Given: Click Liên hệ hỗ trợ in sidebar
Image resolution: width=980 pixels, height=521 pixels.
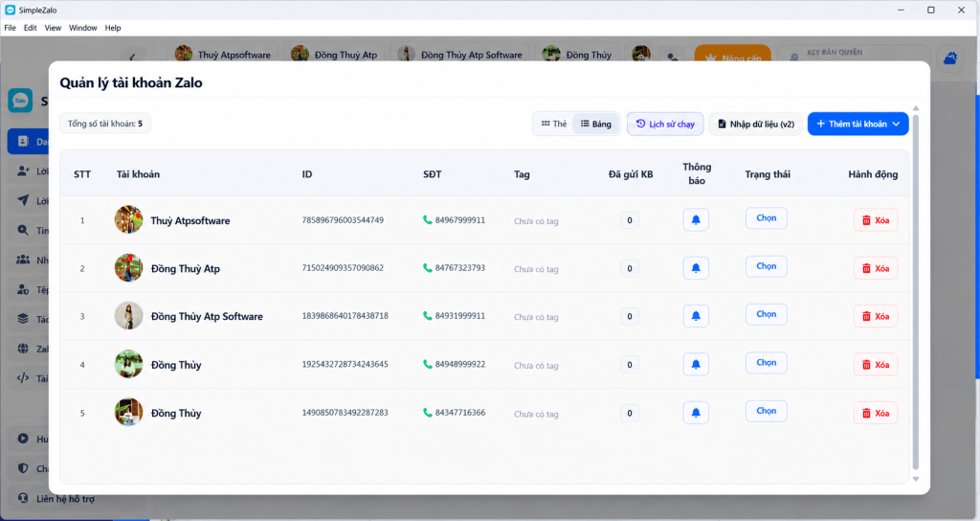Looking at the screenshot, I should 65,498.
